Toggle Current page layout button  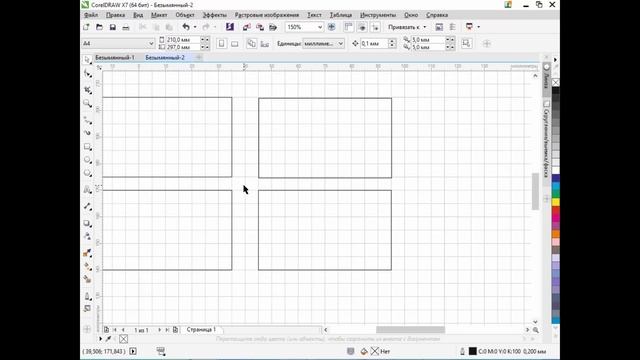[x=264, y=43]
